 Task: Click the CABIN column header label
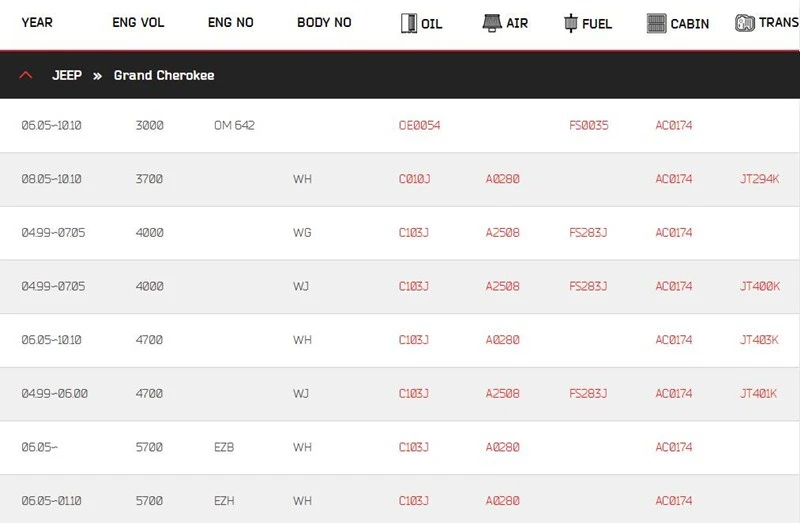[690, 24]
